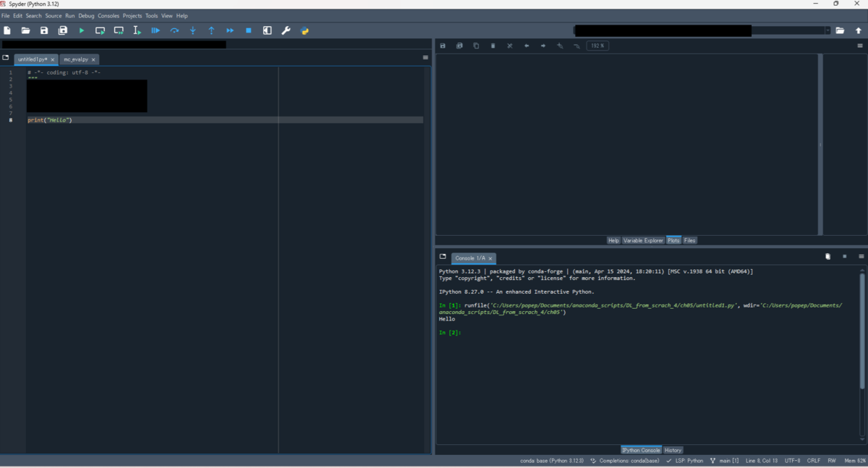Viewport: 868px width, 468px height.
Task: Switch to the Help pane tab
Action: (613, 240)
